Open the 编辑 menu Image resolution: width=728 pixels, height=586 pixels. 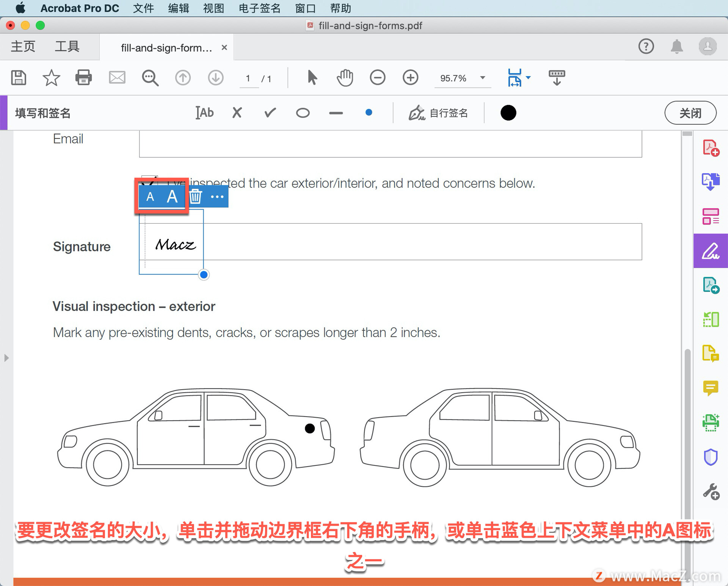pos(179,8)
